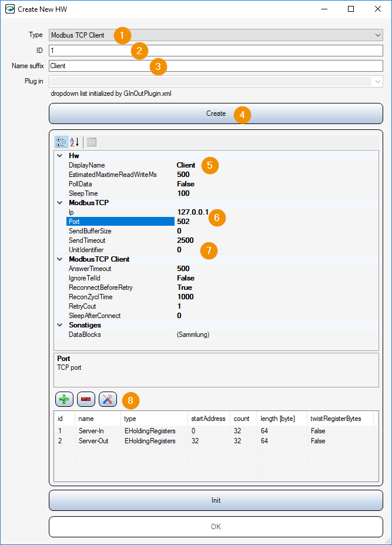Collapse the ModbusTCP category
Image resolution: width=392 pixels, height=545 pixels.
point(60,203)
